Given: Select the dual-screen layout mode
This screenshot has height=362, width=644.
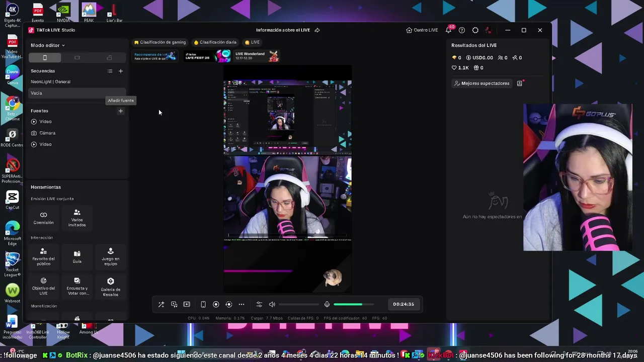Looking at the screenshot, I should coord(109,58).
